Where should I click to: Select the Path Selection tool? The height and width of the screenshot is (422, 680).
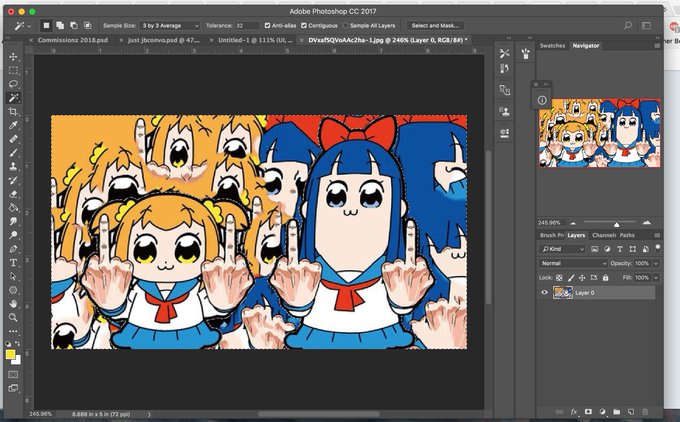pos(13,276)
